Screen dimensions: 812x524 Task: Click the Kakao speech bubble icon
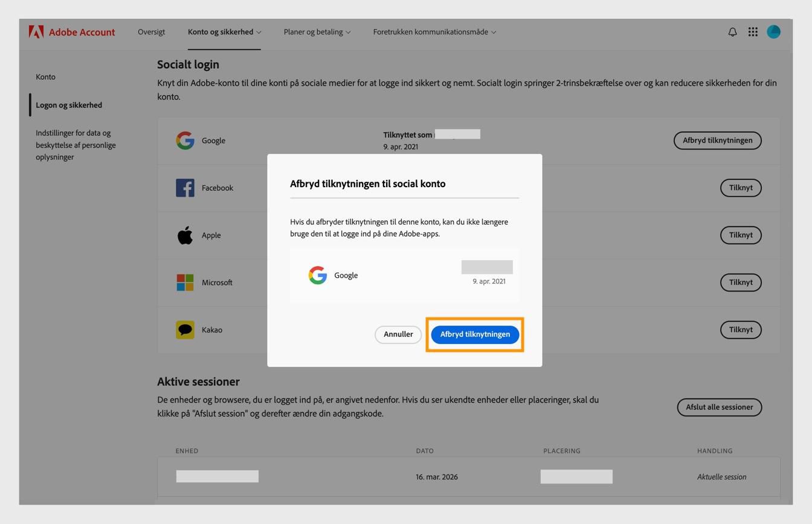click(x=185, y=330)
